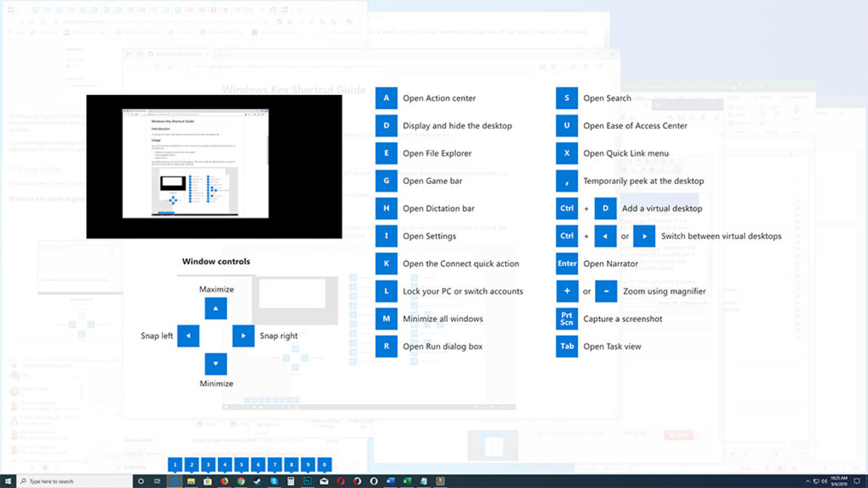The width and height of the screenshot is (868, 488).
Task: Click the Tab Open Task view key
Action: tap(566, 346)
